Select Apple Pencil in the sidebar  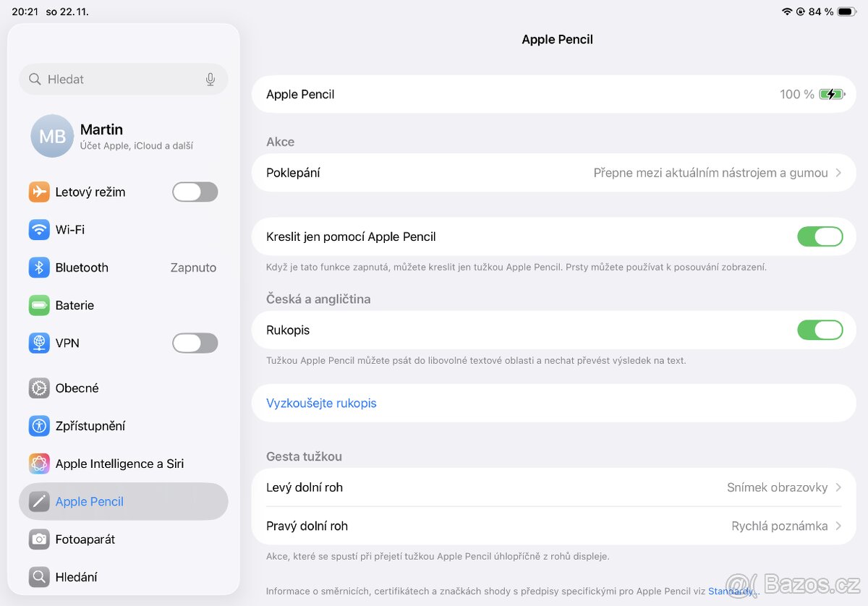[90, 501]
